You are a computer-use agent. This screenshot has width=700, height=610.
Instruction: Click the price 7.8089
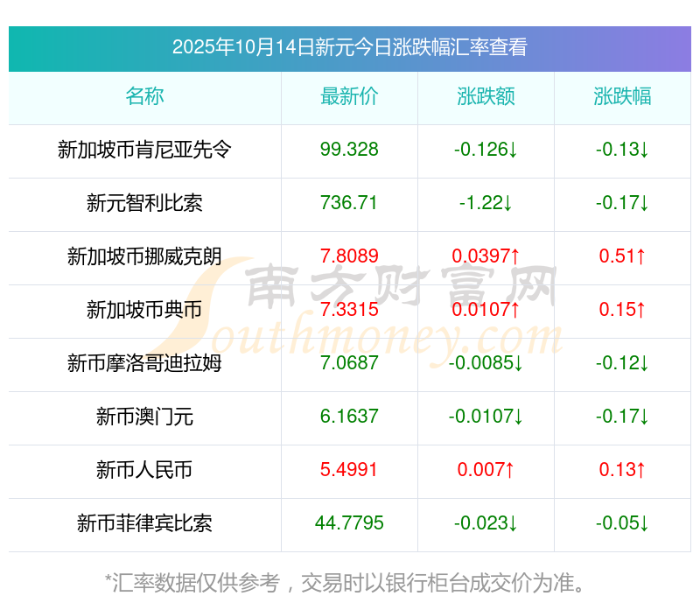tap(349, 256)
